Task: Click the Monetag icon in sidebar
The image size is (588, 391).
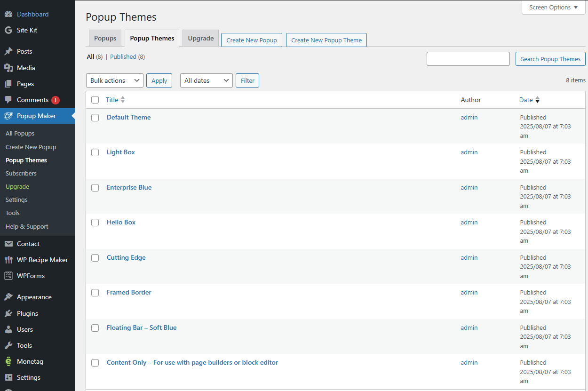Action: pyautogui.click(x=8, y=361)
